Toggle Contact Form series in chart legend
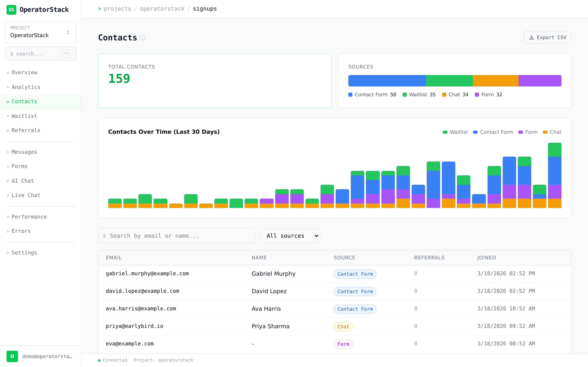 tap(493, 132)
